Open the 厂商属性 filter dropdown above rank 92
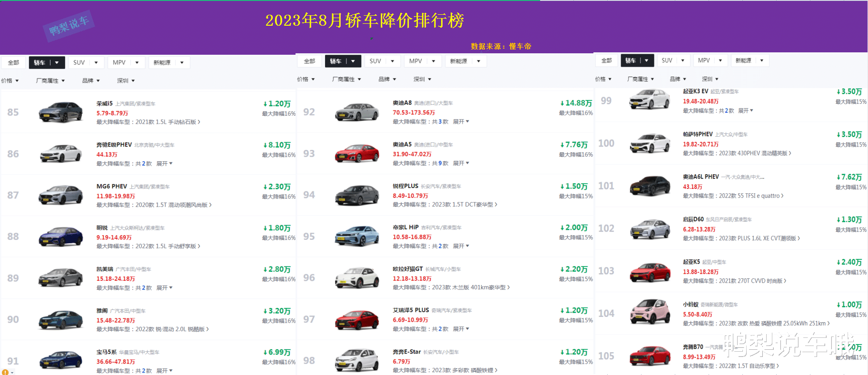The image size is (868, 375). pos(346,79)
